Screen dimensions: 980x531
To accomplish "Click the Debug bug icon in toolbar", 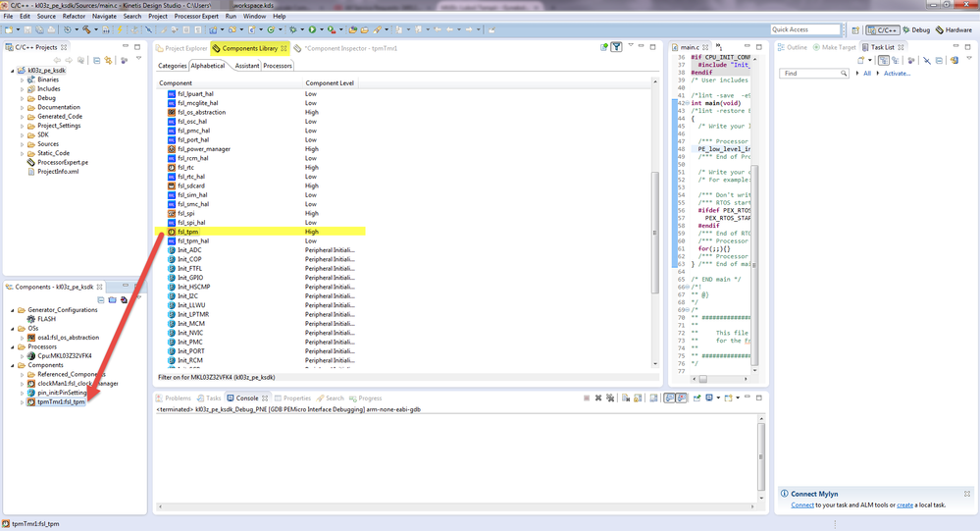I will click(x=292, y=29).
